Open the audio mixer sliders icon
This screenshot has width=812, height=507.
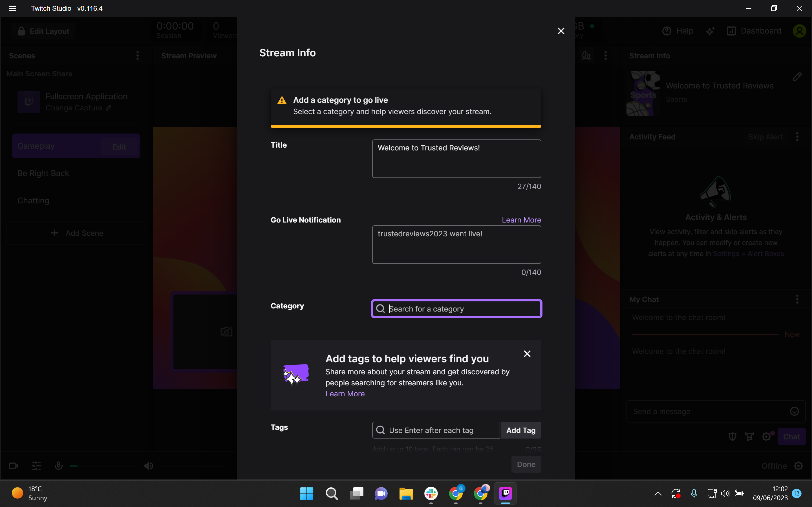36,466
